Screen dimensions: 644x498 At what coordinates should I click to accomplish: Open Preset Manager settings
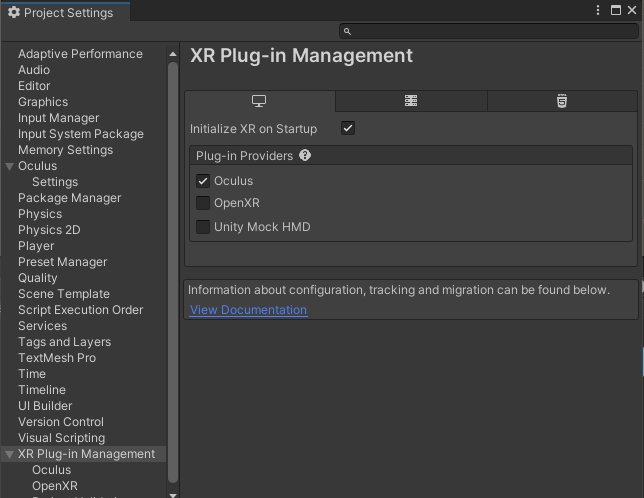click(62, 262)
